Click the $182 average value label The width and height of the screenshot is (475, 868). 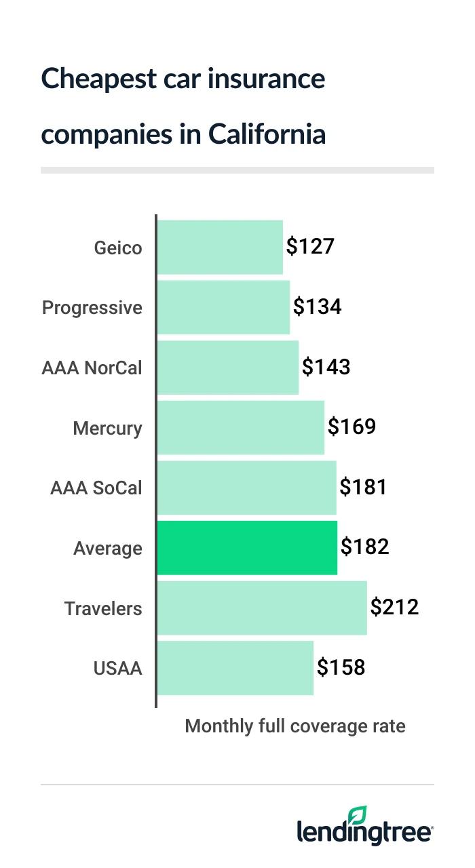coord(364,547)
